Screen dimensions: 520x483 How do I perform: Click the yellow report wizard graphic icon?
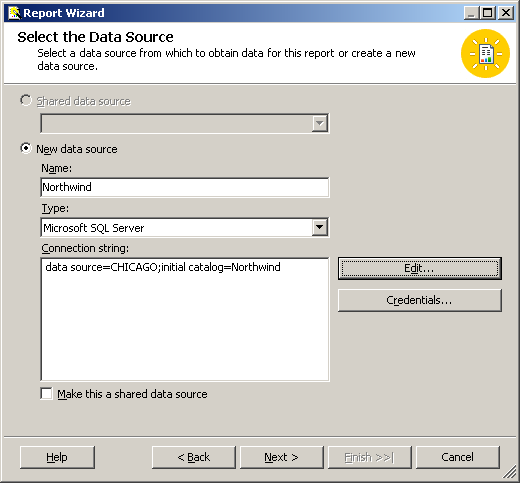point(485,53)
